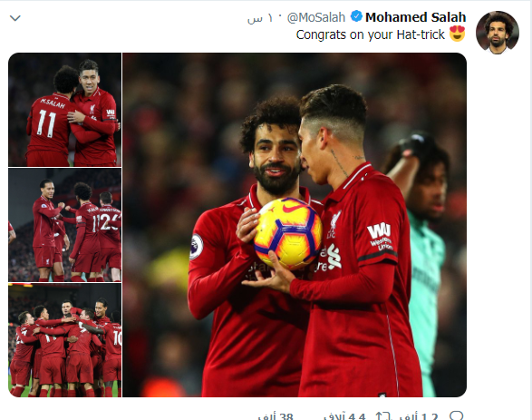The width and height of the screenshot is (532, 420).
Task: Click the 4.4 thousand retweets count
Action: pos(344,416)
